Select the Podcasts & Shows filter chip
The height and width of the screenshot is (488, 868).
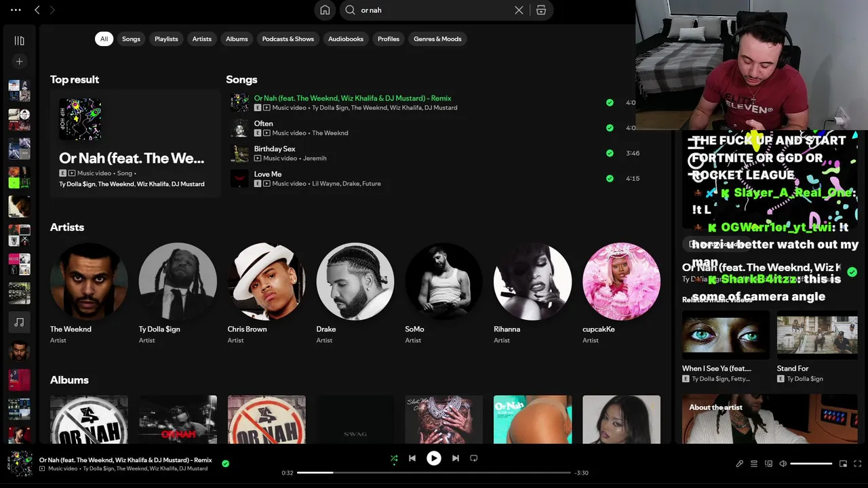288,39
